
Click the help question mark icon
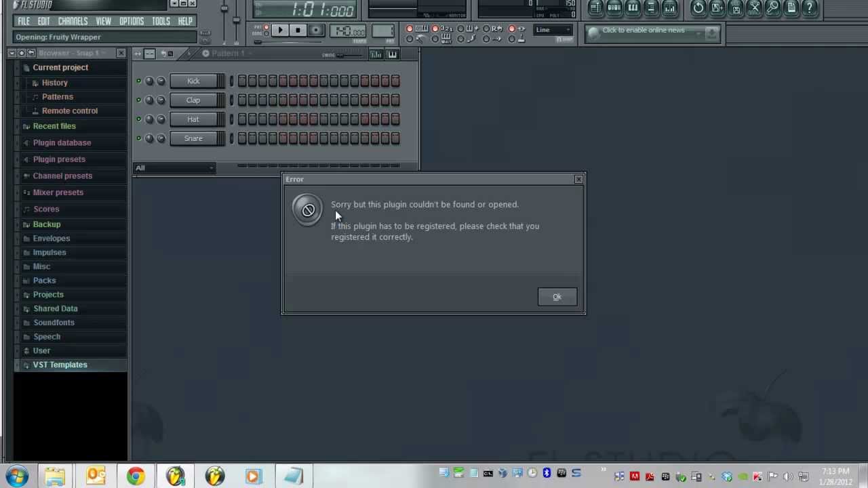pos(810,7)
